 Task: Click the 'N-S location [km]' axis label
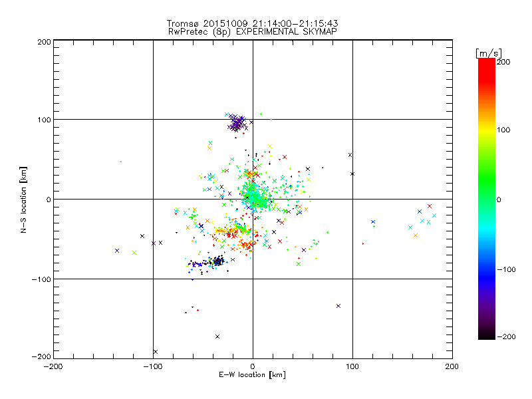(23, 200)
